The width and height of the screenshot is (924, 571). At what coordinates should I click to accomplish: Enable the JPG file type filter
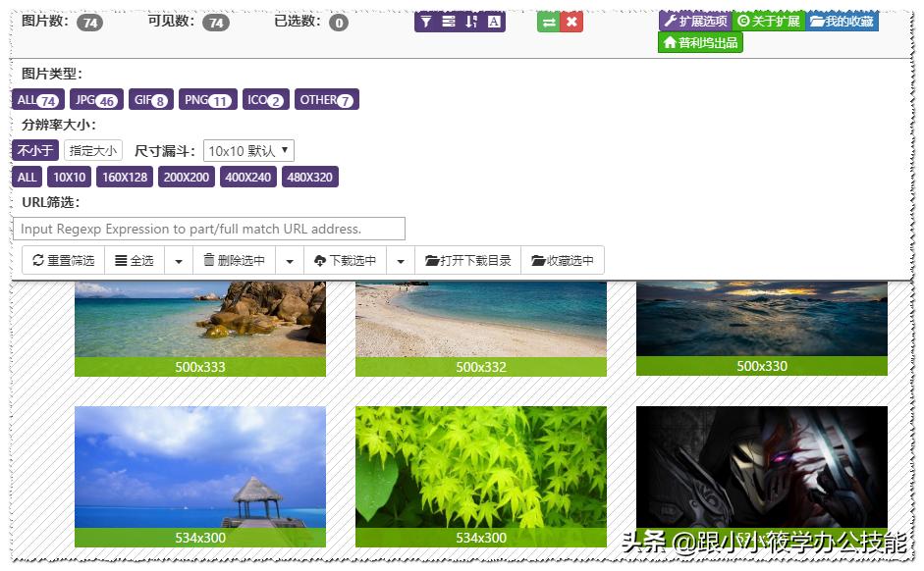click(x=96, y=99)
